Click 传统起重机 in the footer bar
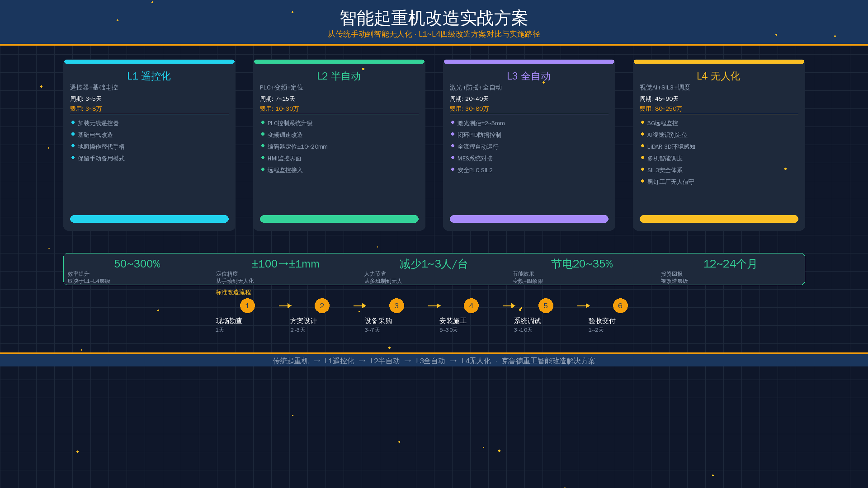Image resolution: width=868 pixels, height=488 pixels. pyautogui.click(x=291, y=361)
